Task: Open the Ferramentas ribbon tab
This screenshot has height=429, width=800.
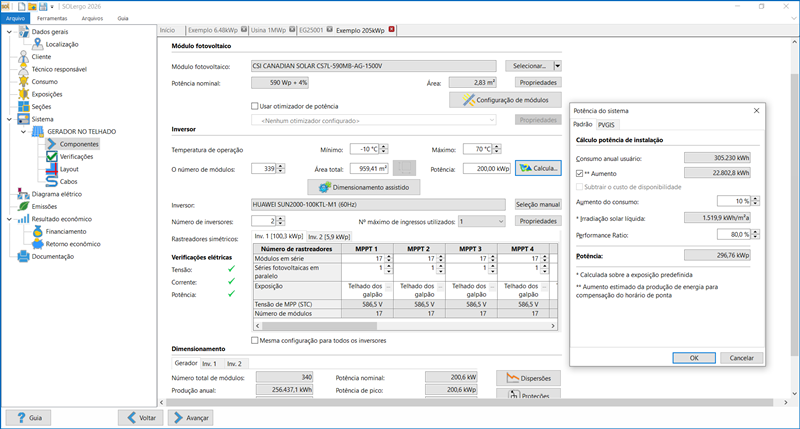Action: click(52, 18)
